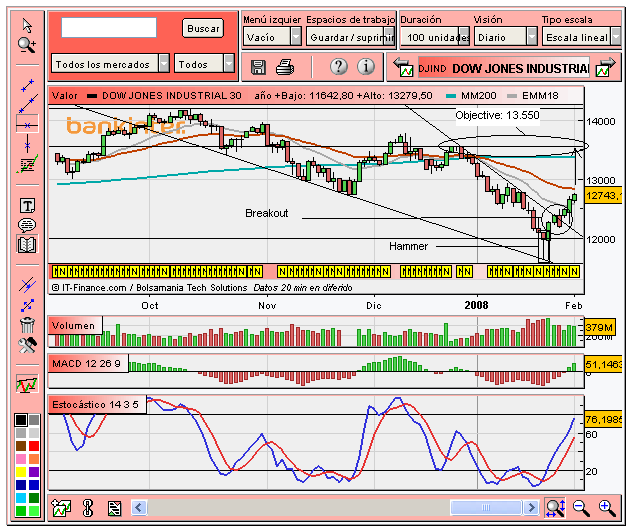This screenshot has height=530, width=632.
Task: Pick the black color swatch
Action: point(21,420)
